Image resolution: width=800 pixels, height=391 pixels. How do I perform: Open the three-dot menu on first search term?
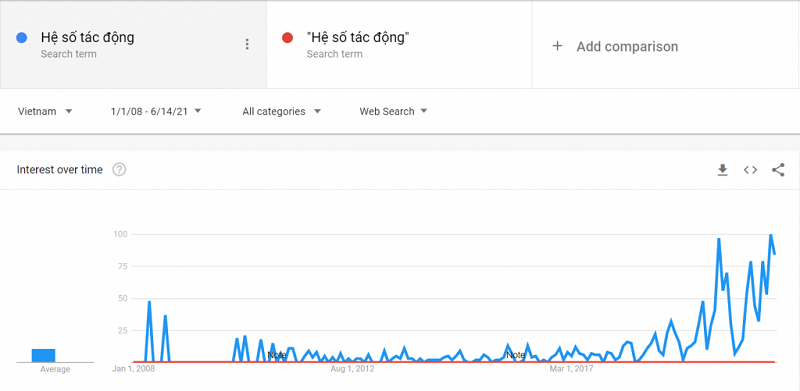[x=247, y=44]
